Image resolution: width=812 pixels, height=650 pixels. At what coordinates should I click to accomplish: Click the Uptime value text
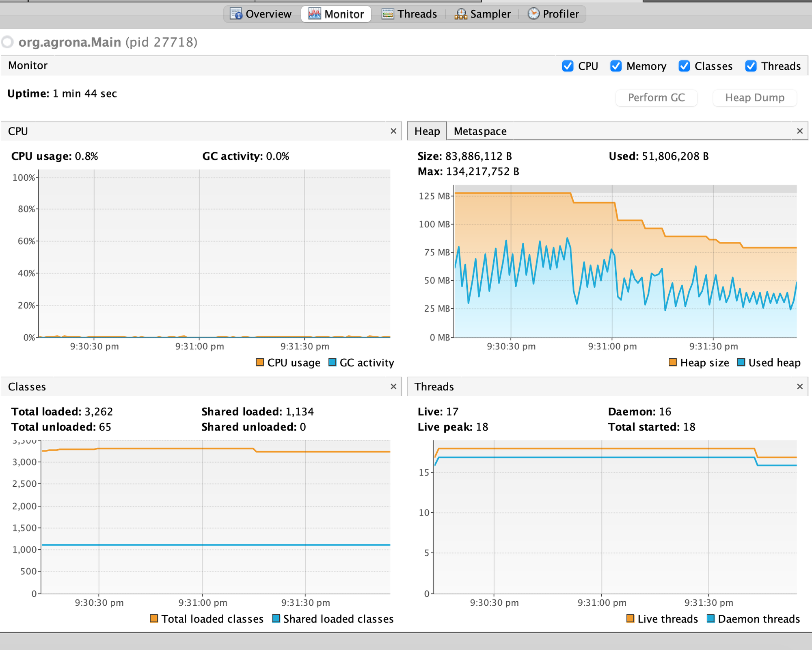pos(85,93)
